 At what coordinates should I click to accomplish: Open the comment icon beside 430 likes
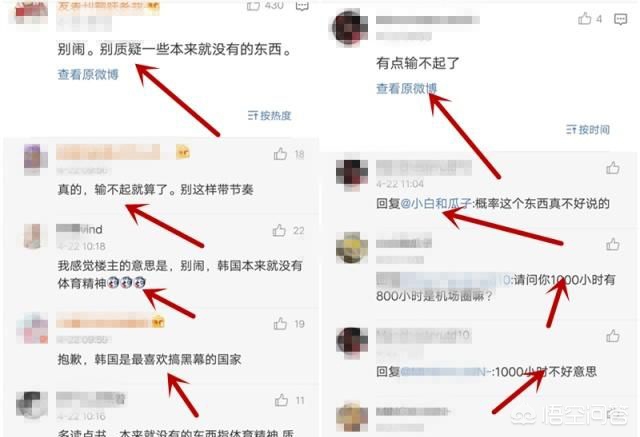point(302,5)
